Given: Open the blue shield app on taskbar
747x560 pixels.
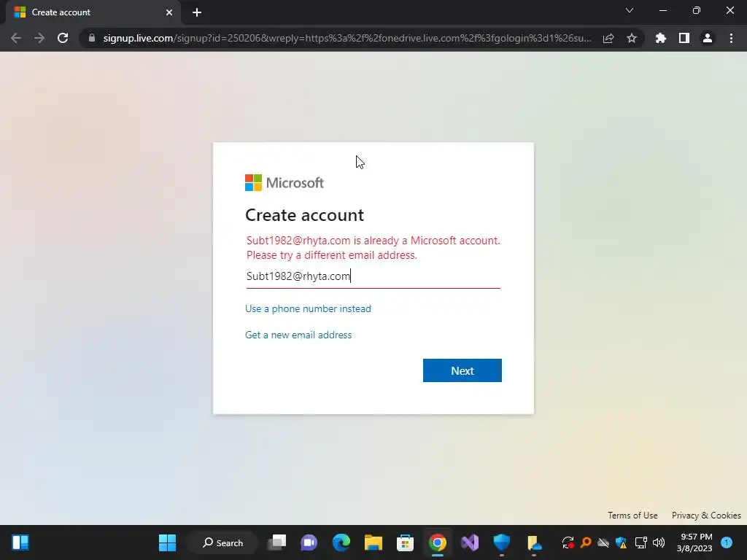Looking at the screenshot, I should point(502,542).
